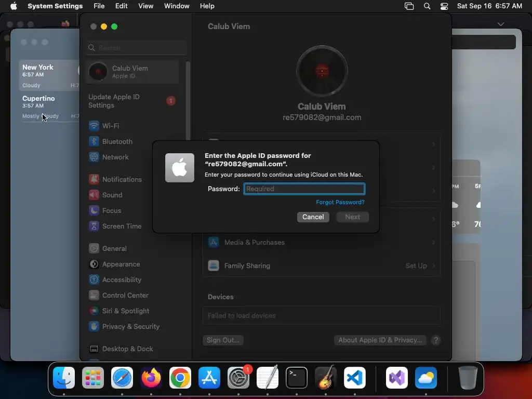Open Spotlight search in menu bar
This screenshot has height=399, width=532.
427,6
